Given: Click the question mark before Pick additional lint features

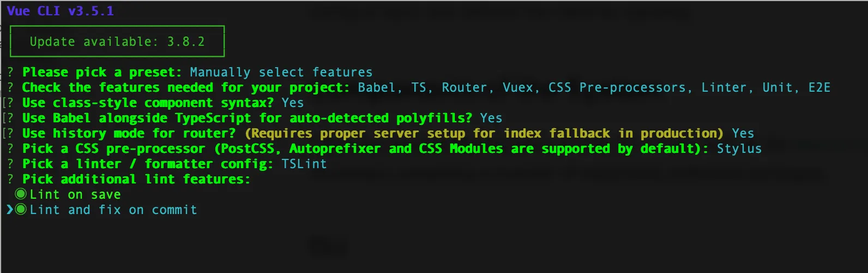Looking at the screenshot, I should pos(10,179).
